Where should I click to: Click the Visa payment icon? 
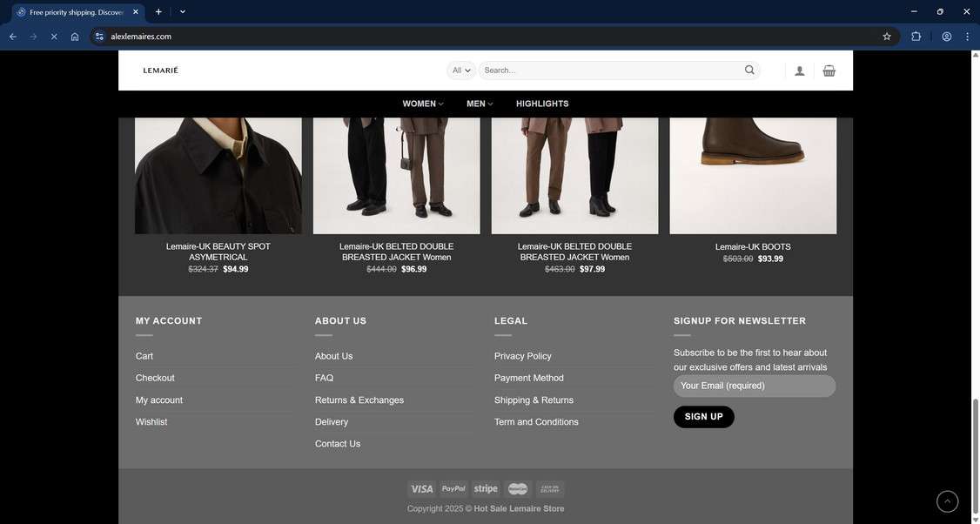pos(421,489)
